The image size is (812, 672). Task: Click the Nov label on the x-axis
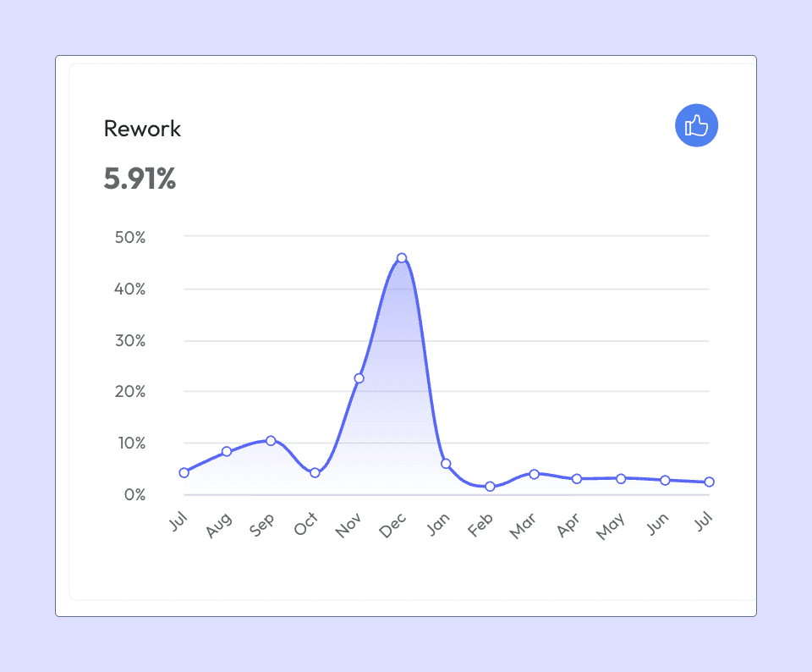point(348,526)
